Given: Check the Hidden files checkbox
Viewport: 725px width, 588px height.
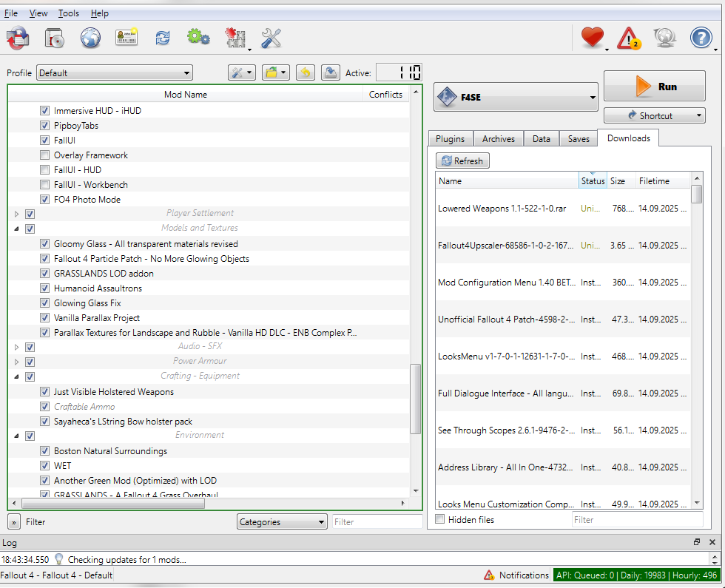Looking at the screenshot, I should pos(440,519).
